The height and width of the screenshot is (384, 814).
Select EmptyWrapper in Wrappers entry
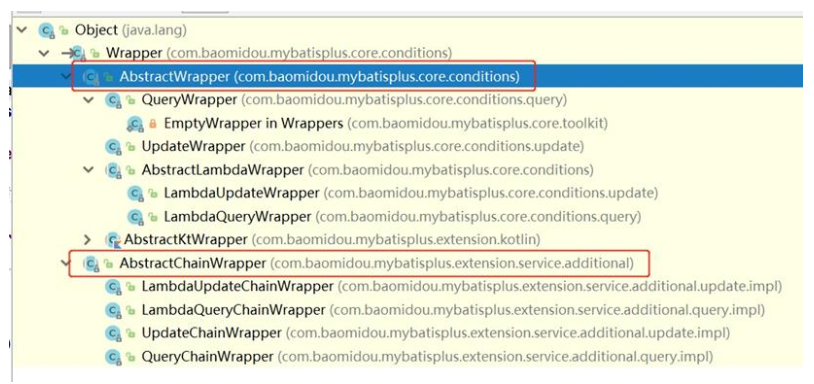pyautogui.click(x=253, y=124)
